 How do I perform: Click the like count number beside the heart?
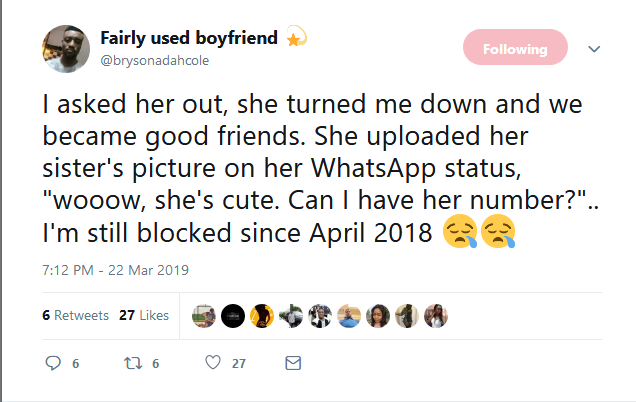tap(238, 364)
